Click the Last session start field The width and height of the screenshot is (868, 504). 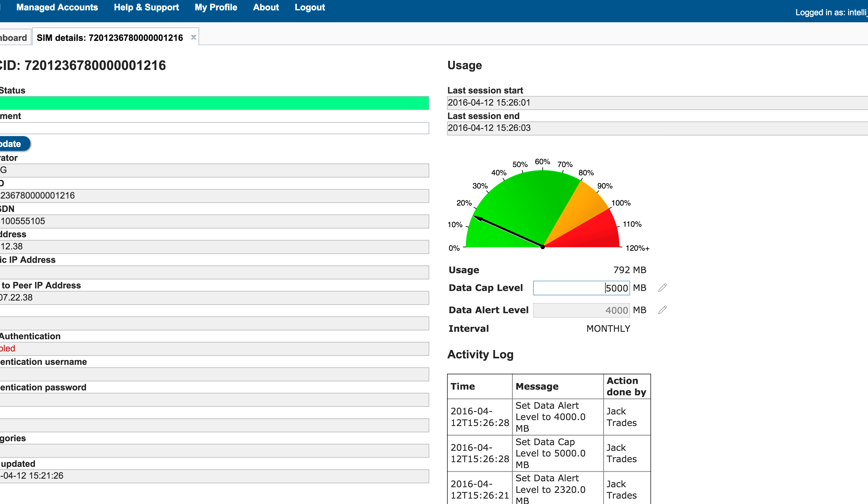pyautogui.click(x=657, y=103)
